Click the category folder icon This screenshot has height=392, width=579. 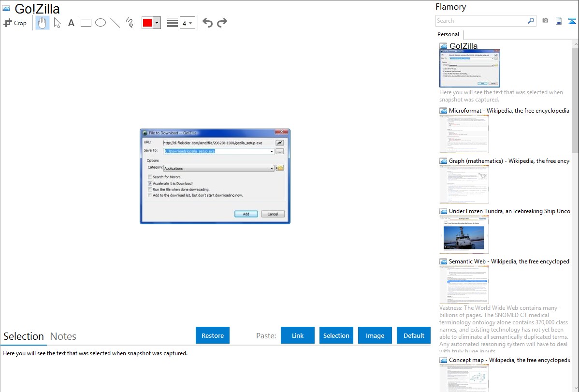coord(279,168)
